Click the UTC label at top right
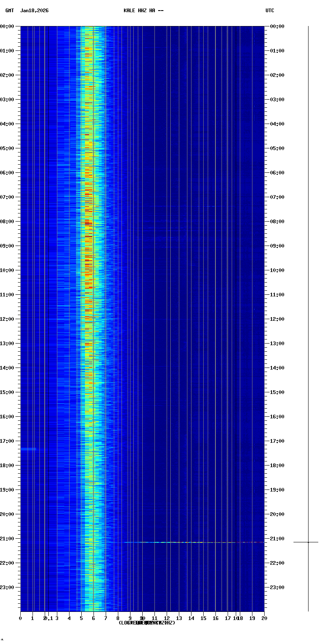This screenshot has width=326, height=644. click(269, 11)
